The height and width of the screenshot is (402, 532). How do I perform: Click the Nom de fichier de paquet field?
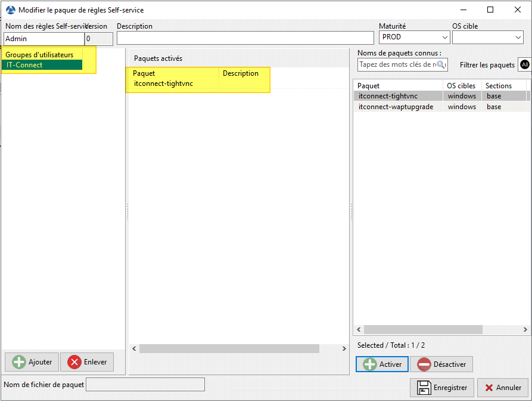pos(145,384)
